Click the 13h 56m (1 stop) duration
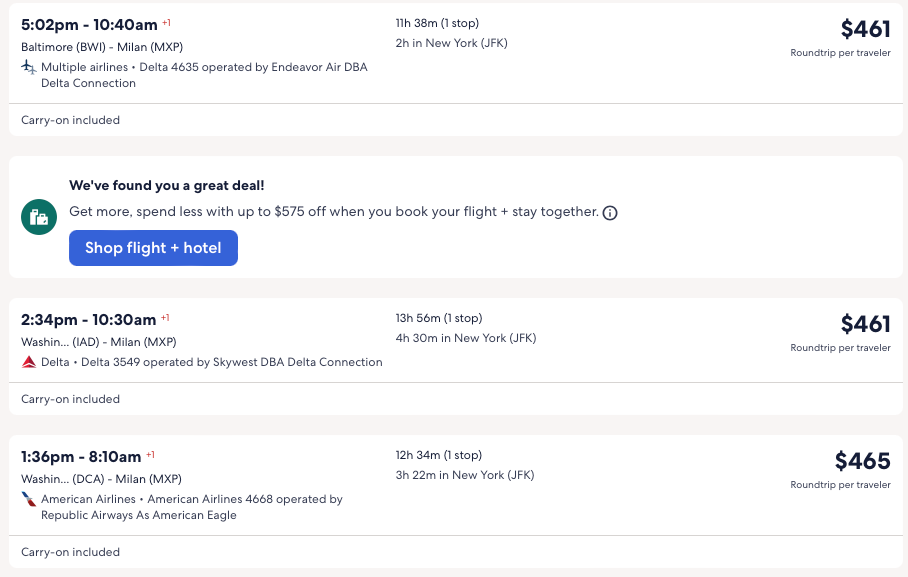The image size is (908, 577). click(x=439, y=318)
